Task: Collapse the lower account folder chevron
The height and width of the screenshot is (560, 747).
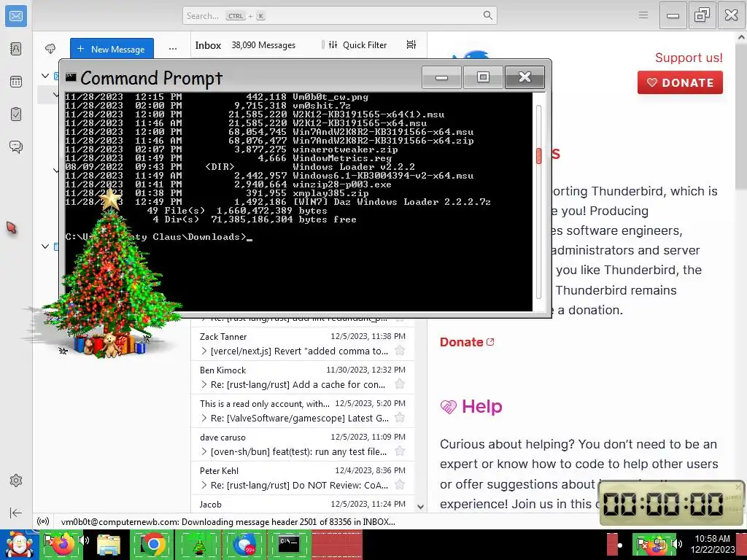Action: click(x=45, y=246)
